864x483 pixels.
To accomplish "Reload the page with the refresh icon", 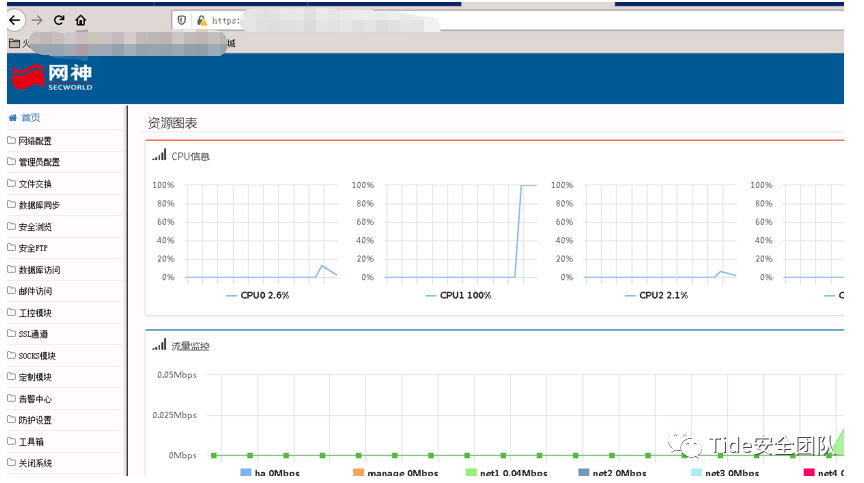I will (59, 20).
